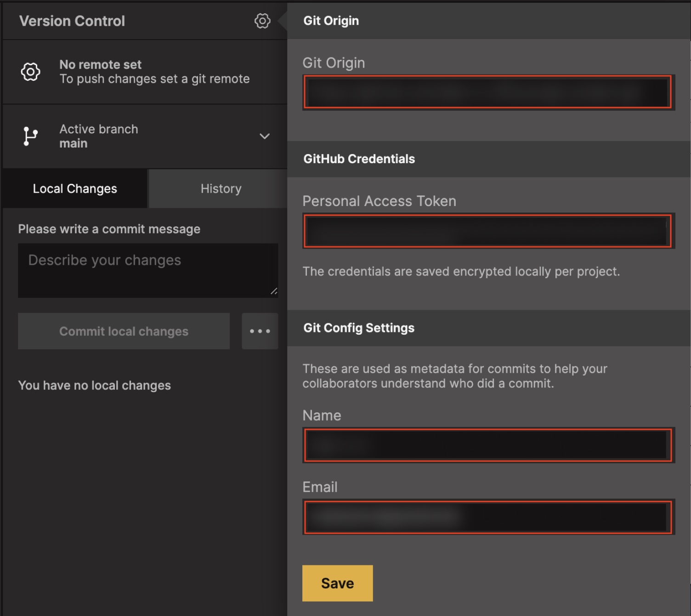This screenshot has height=616, width=691.
Task: Focus the Personal Access Token field
Action: [487, 231]
